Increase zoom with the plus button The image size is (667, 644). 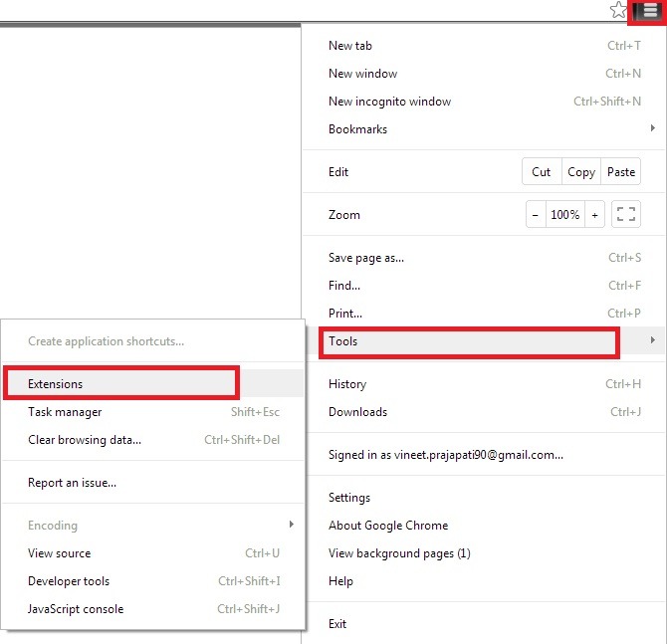594,215
